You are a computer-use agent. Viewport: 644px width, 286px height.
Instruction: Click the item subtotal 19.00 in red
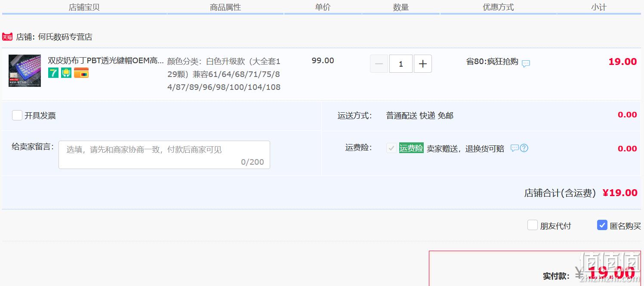pos(622,62)
